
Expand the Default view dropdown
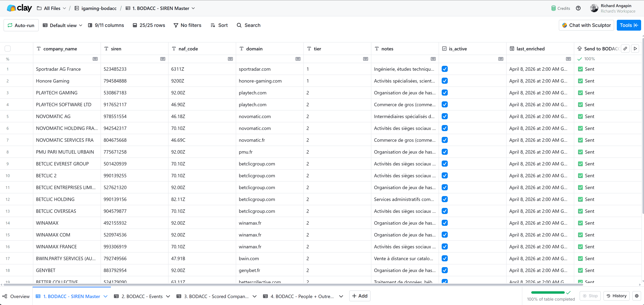pos(63,25)
